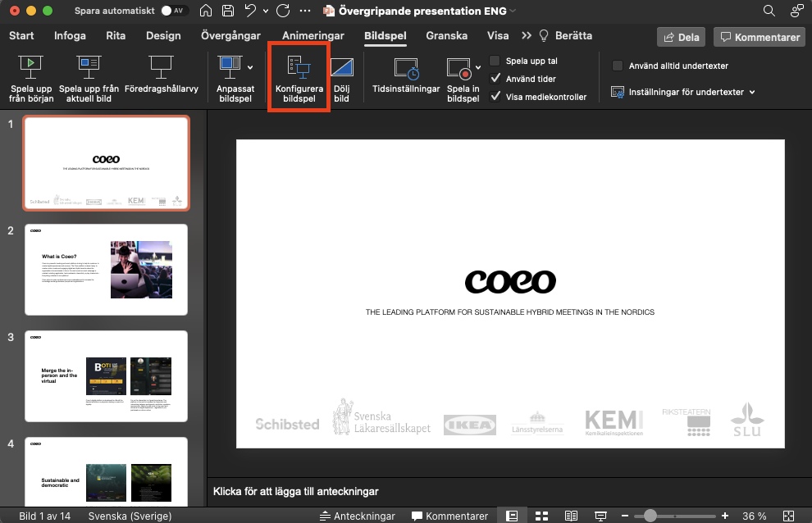Image resolution: width=812 pixels, height=523 pixels.
Task: Open Anpassat bildspel custom show
Action: tap(235, 78)
